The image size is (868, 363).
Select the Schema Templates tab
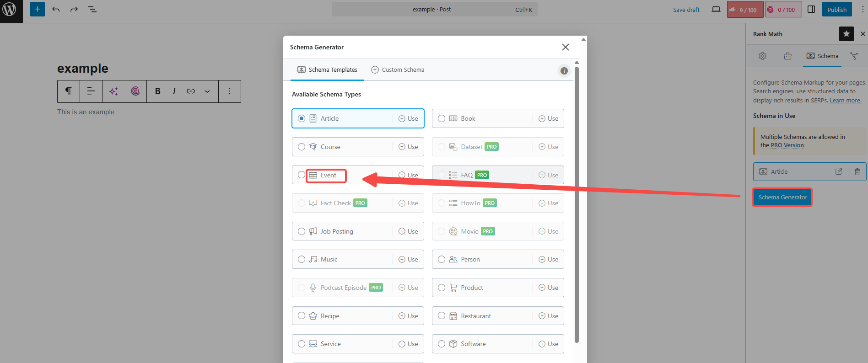327,70
